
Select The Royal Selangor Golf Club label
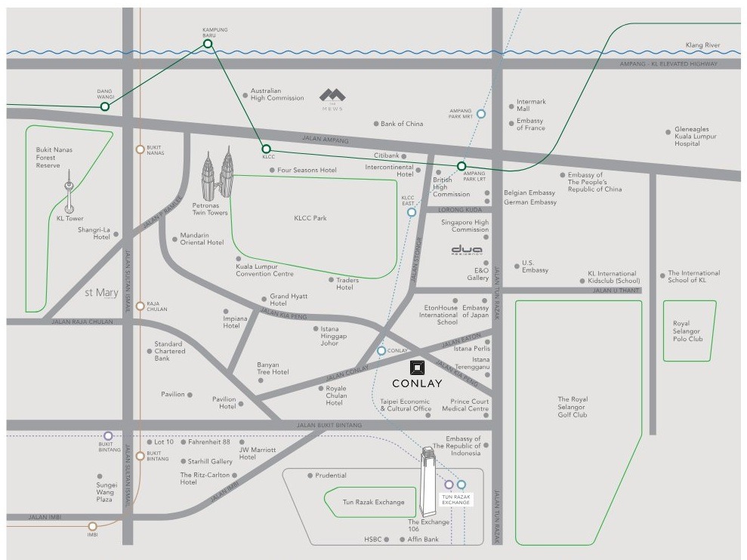click(x=573, y=407)
